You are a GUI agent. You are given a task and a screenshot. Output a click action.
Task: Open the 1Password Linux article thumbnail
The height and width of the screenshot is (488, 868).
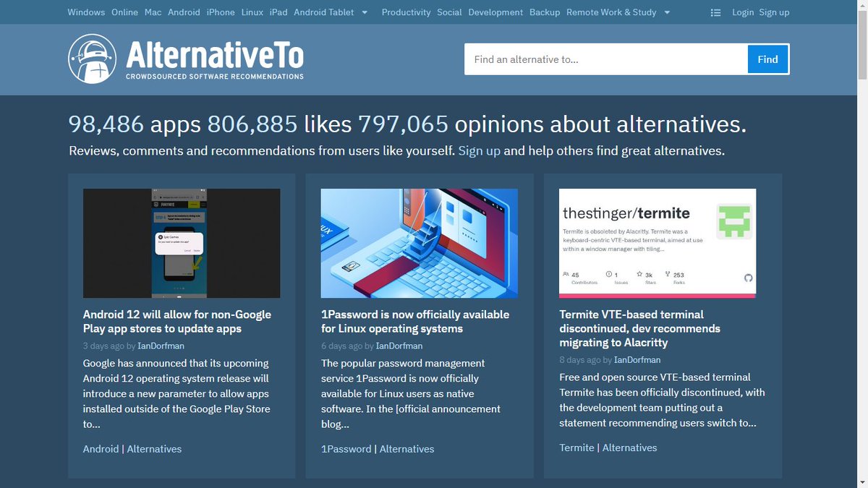click(420, 243)
